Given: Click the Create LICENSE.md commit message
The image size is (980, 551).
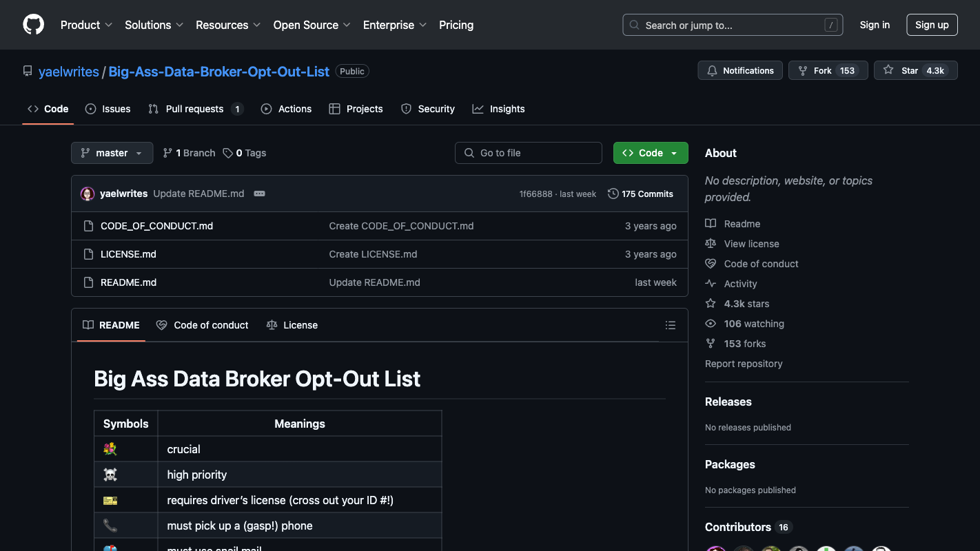Looking at the screenshot, I should click(373, 254).
